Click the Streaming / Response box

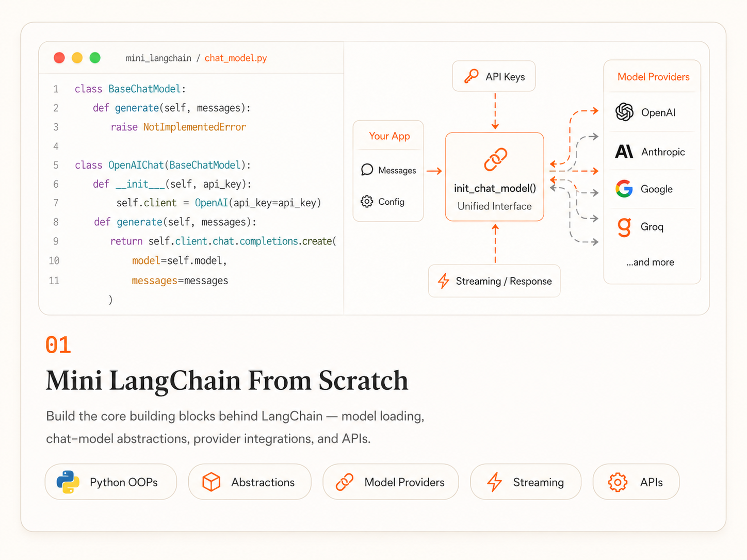coord(494,281)
